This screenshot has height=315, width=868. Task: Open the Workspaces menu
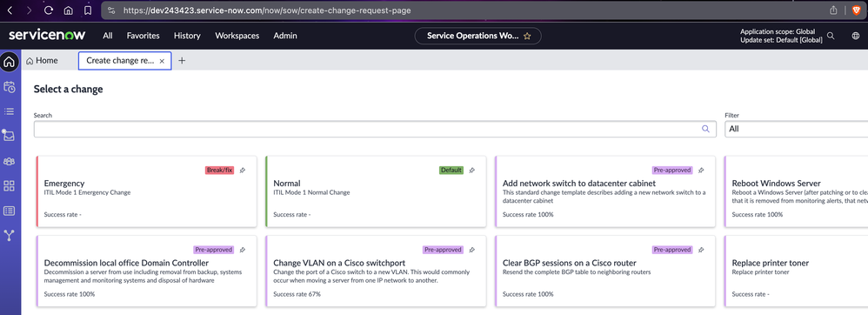click(x=237, y=36)
